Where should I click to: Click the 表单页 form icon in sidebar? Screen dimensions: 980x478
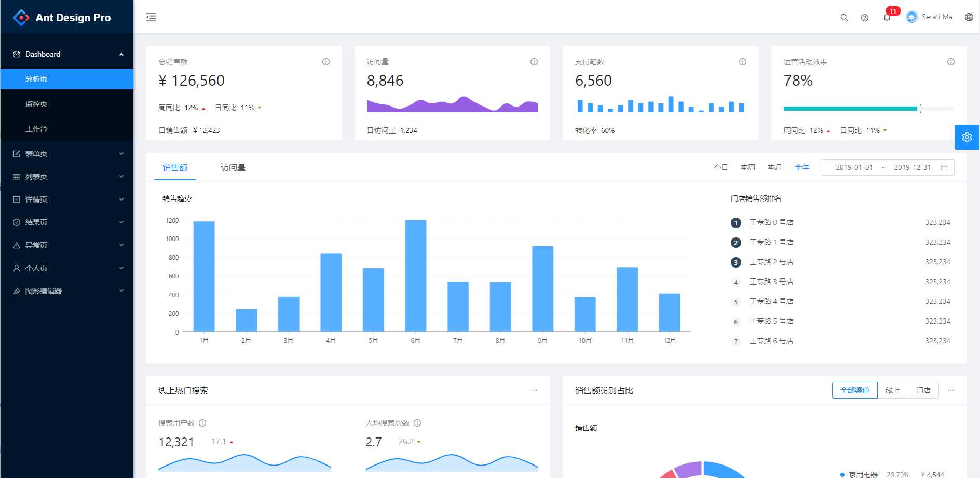click(x=17, y=154)
